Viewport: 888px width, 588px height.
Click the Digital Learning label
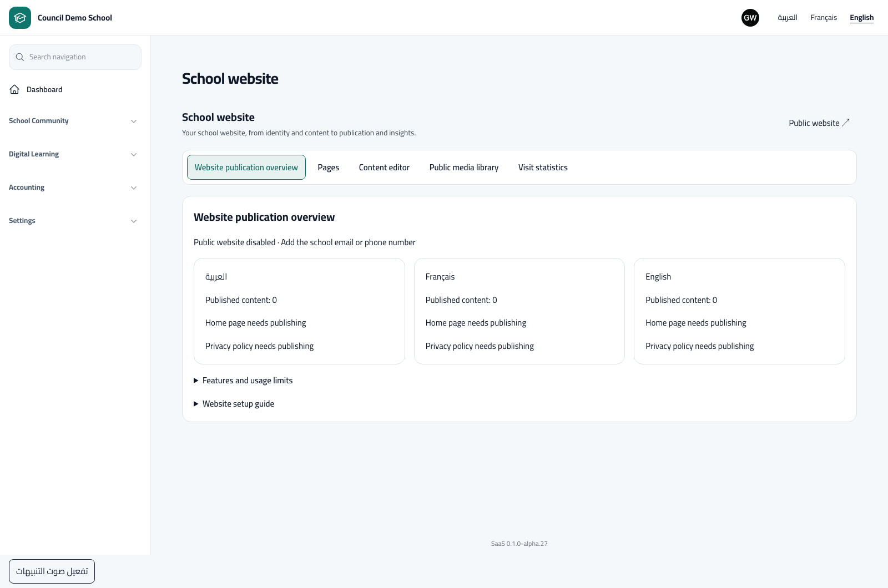pyautogui.click(x=34, y=154)
